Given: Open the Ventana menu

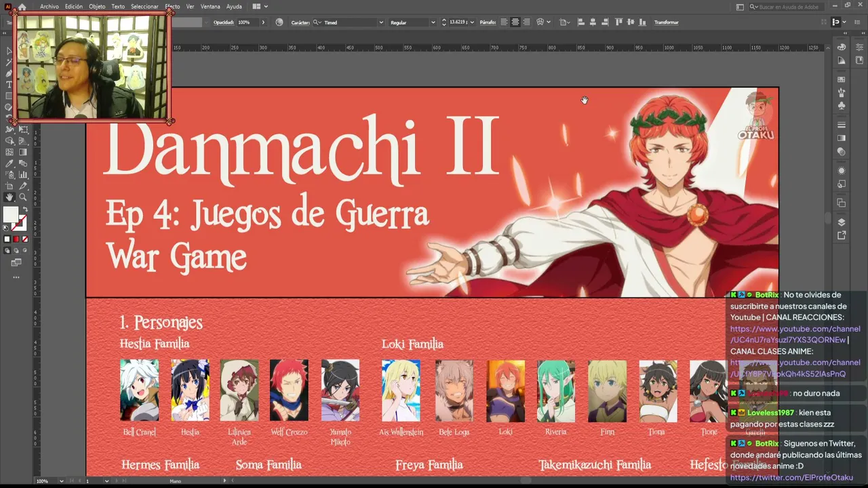Looking at the screenshot, I should pos(210,7).
